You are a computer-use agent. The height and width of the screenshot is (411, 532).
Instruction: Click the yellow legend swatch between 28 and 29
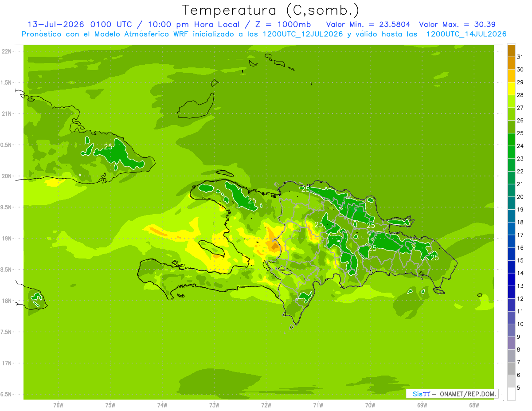[511, 88]
